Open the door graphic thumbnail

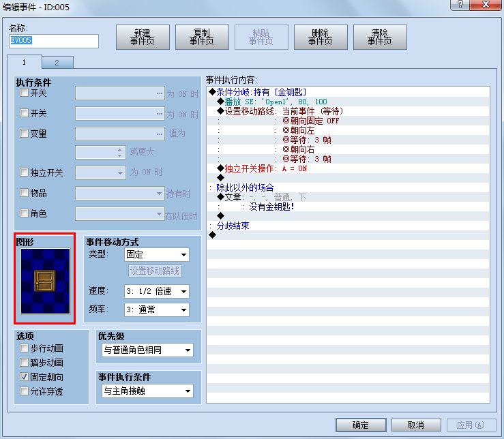45,282
